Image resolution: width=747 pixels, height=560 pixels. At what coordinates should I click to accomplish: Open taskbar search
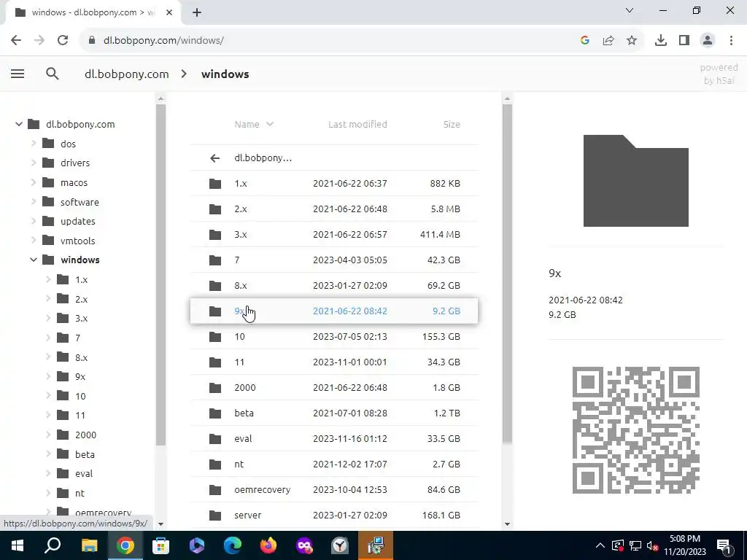click(x=53, y=545)
